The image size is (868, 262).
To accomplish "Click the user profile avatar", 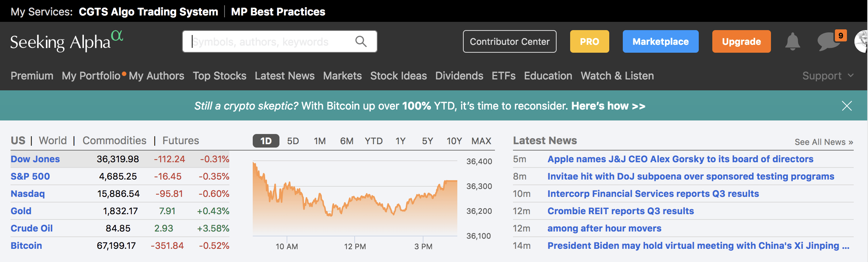I will (862, 41).
